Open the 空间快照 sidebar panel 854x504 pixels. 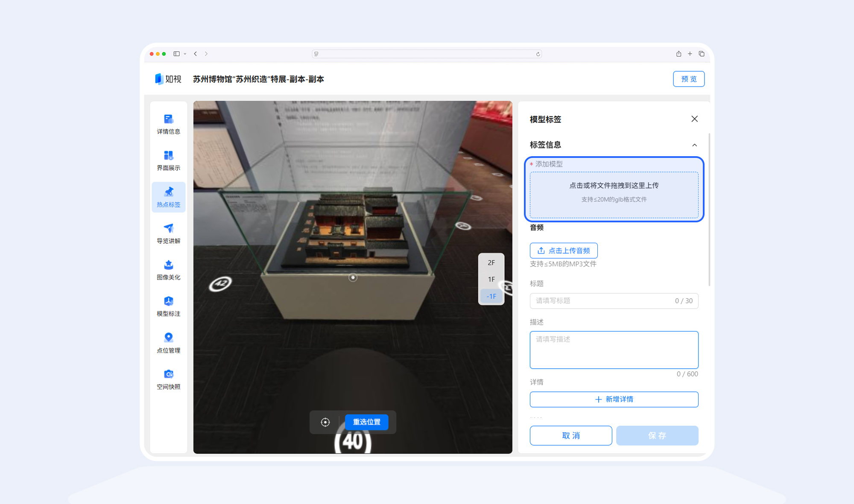click(x=168, y=379)
